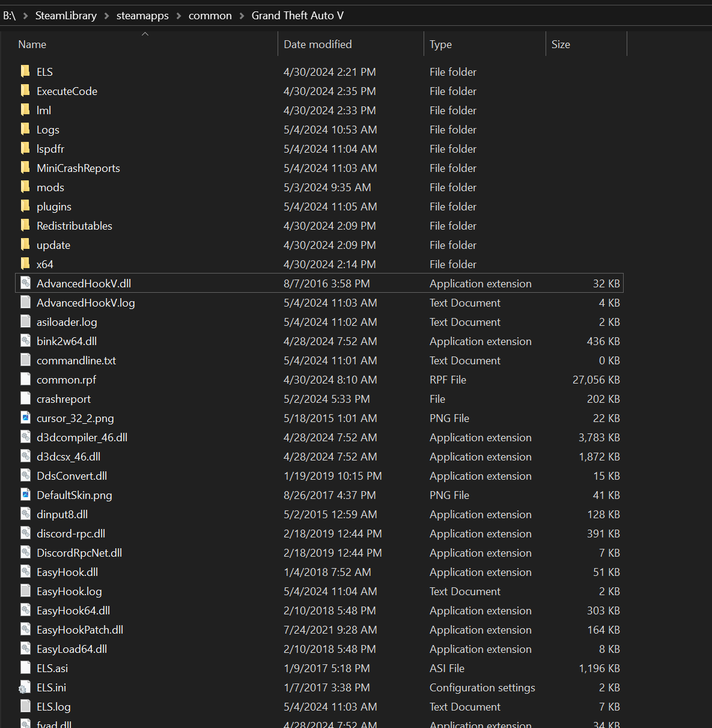Sort files by the Name column header

(32, 44)
